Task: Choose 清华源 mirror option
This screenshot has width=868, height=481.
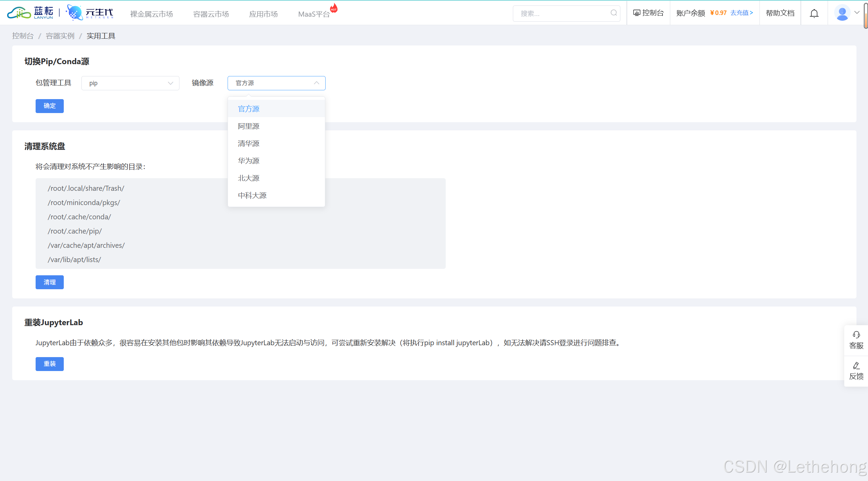Action: 249,144
